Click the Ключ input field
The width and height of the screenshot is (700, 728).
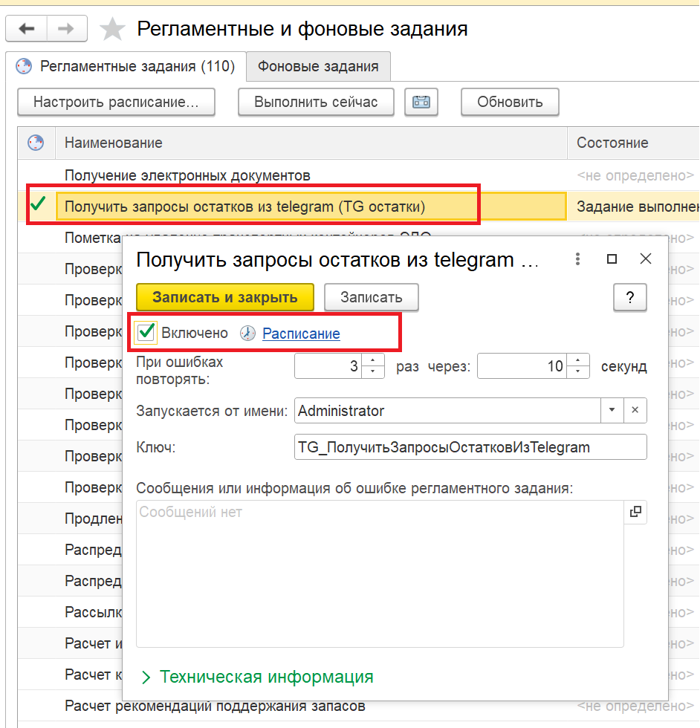click(470, 447)
